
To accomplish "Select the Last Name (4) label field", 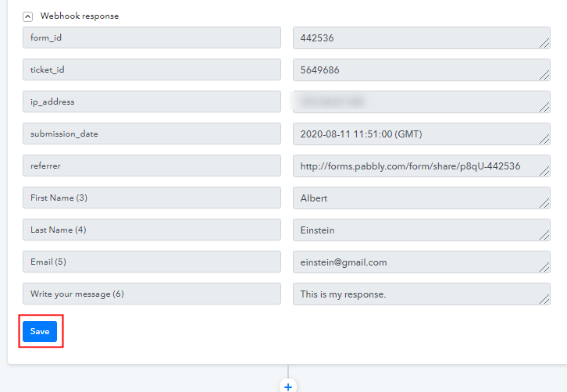I will [x=152, y=230].
